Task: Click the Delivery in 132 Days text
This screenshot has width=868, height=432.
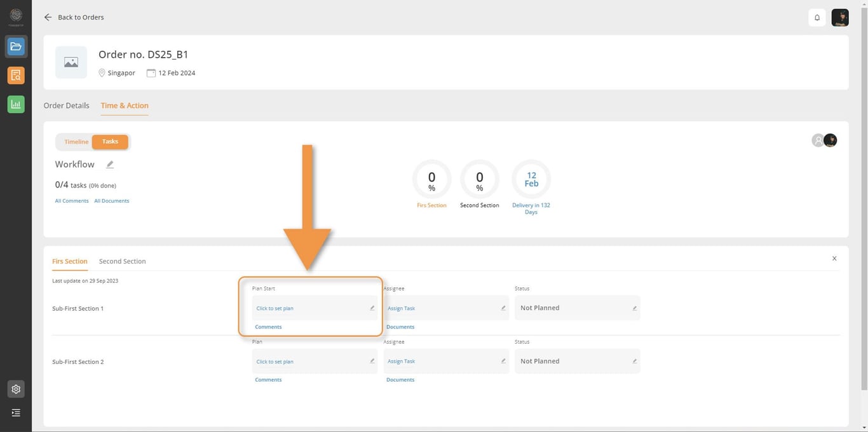Action: 531,208
